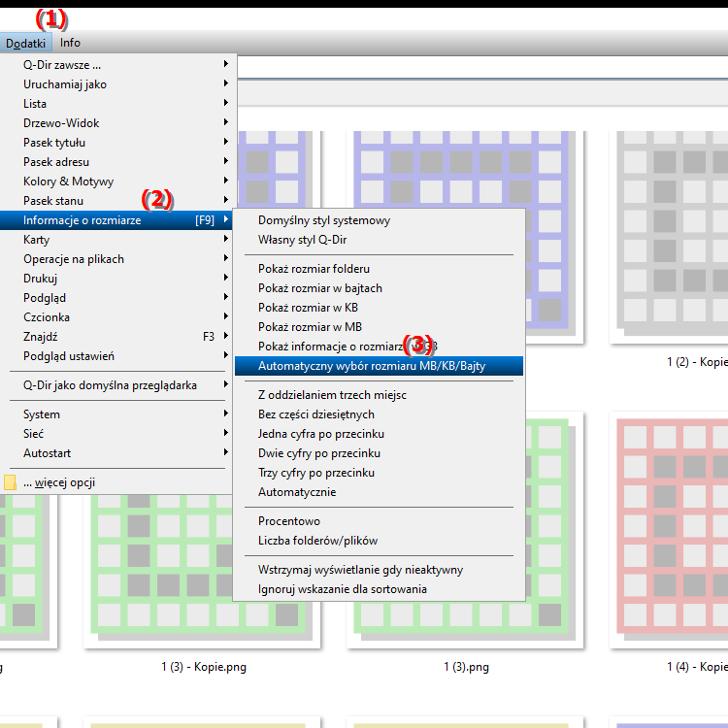Click Liczba folderów/plików option

317,541
